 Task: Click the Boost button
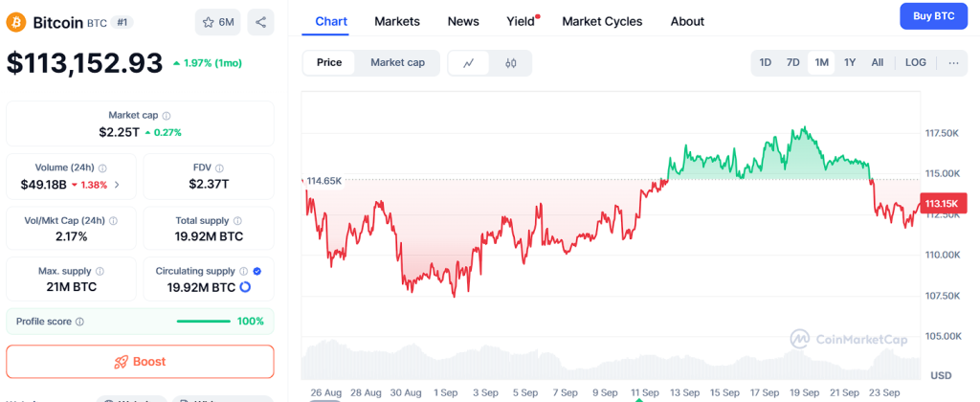[140, 362]
